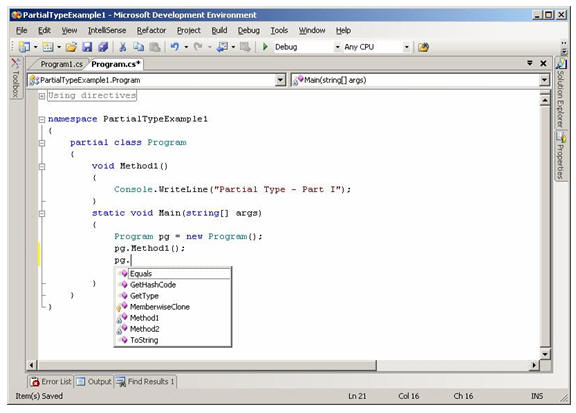
Task: Click the Navigate Forward icon
Action: 245,47
